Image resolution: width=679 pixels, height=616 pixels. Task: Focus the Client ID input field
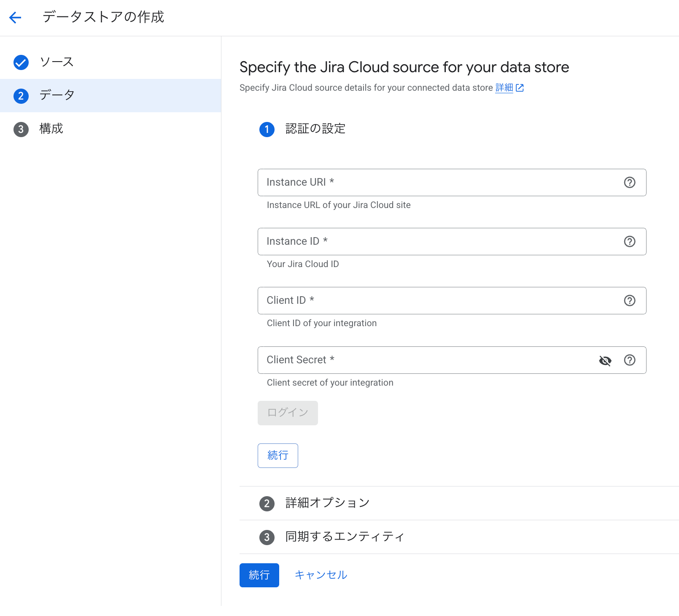tap(452, 300)
